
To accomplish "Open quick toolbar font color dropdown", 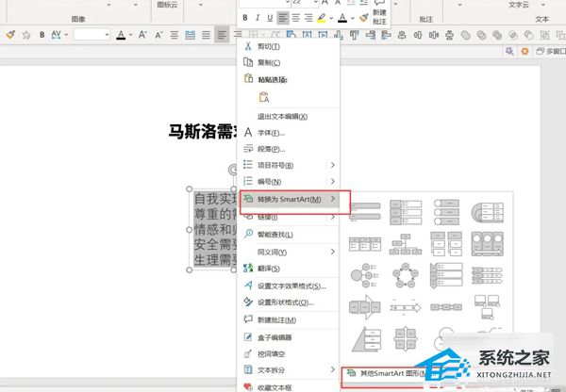I will pyautogui.click(x=131, y=35).
